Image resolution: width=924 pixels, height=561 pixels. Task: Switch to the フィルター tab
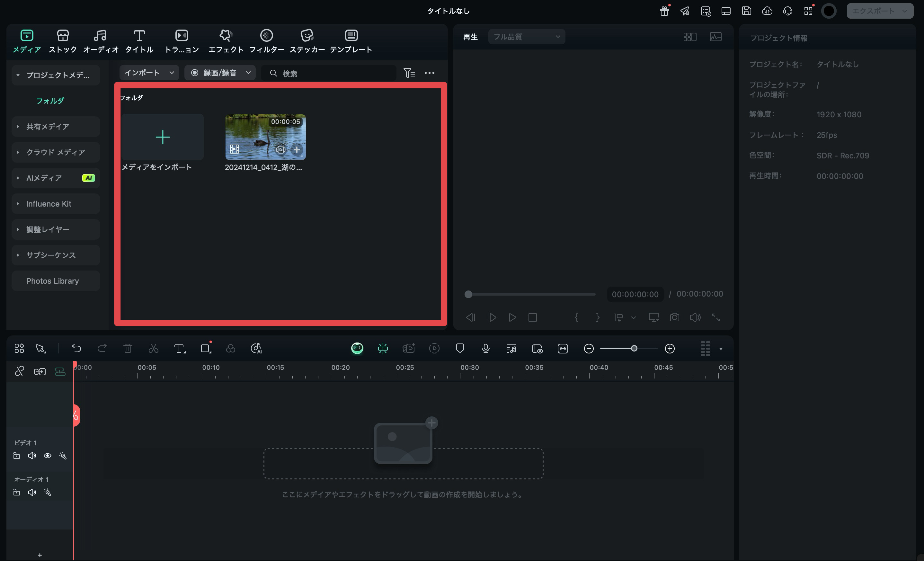pos(267,41)
